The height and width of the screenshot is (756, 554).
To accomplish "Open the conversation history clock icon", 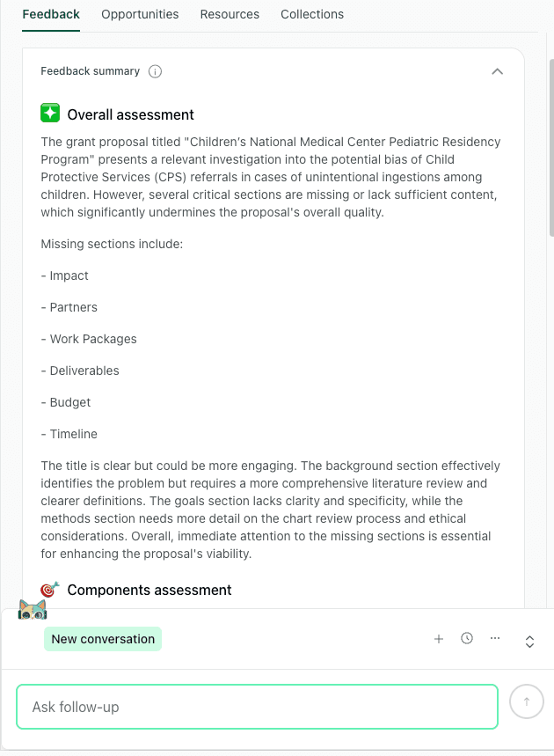I will click(x=467, y=638).
